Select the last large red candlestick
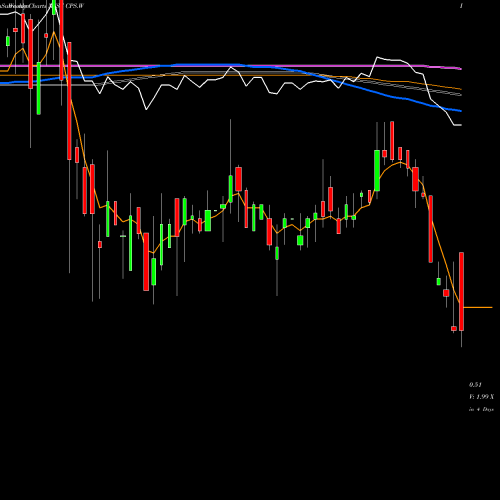The image size is (500, 500). [x=461, y=291]
